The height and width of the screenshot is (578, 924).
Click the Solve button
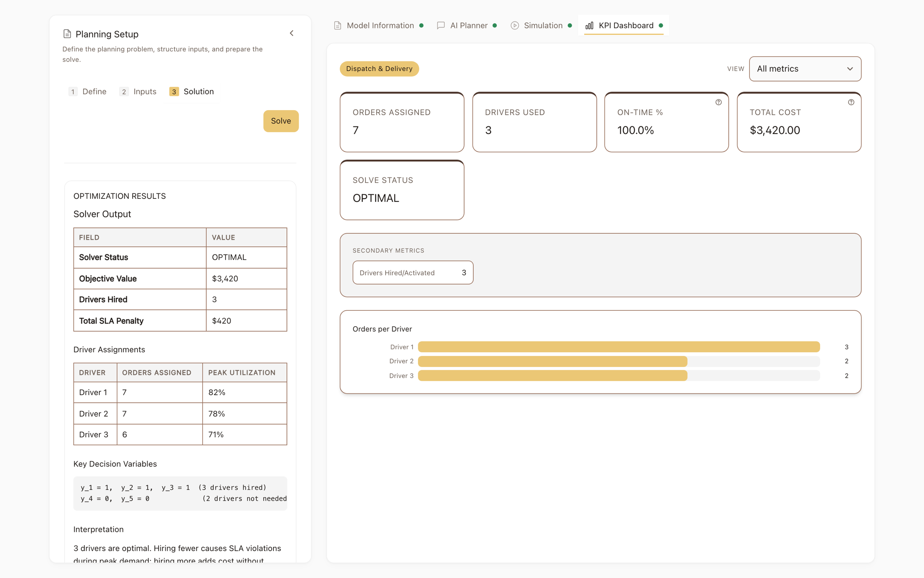point(281,121)
